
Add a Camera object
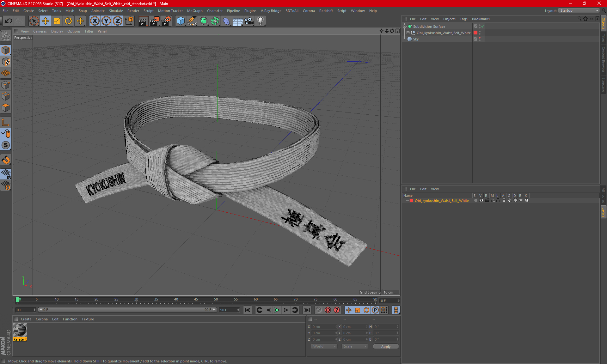pyautogui.click(x=249, y=21)
